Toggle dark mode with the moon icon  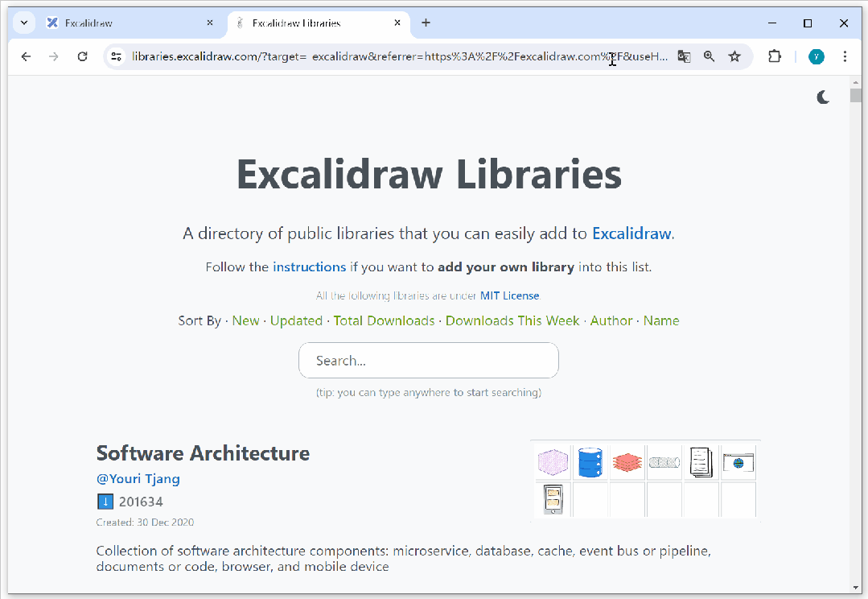(x=823, y=97)
